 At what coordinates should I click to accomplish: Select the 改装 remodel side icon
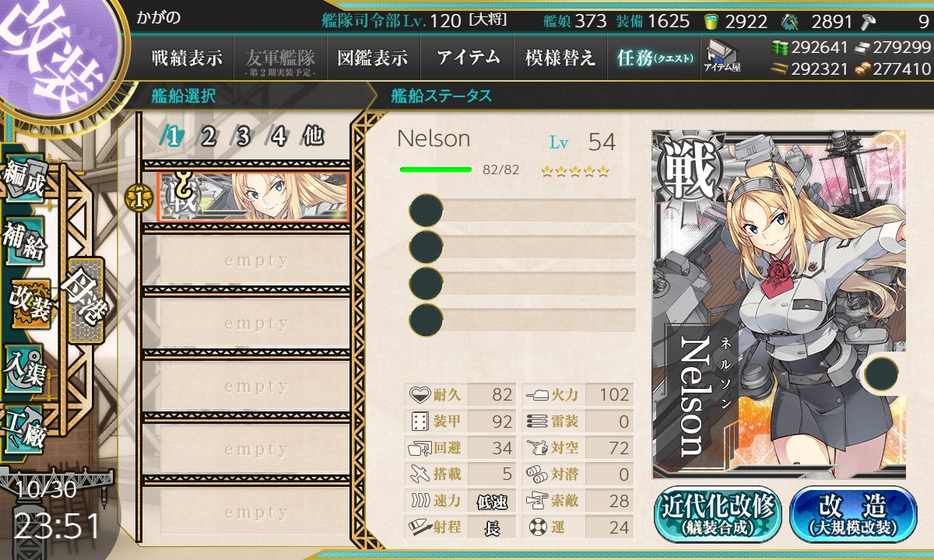28,306
